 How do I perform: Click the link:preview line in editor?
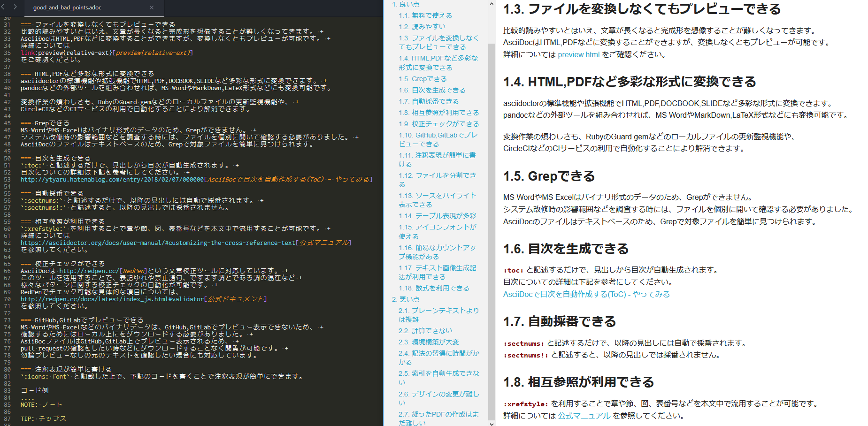click(107, 53)
